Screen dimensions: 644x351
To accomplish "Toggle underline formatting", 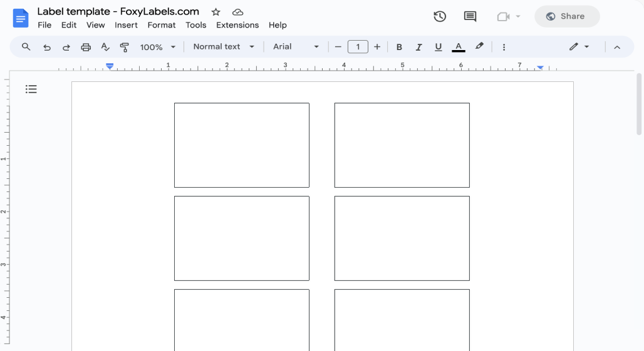I will point(439,47).
